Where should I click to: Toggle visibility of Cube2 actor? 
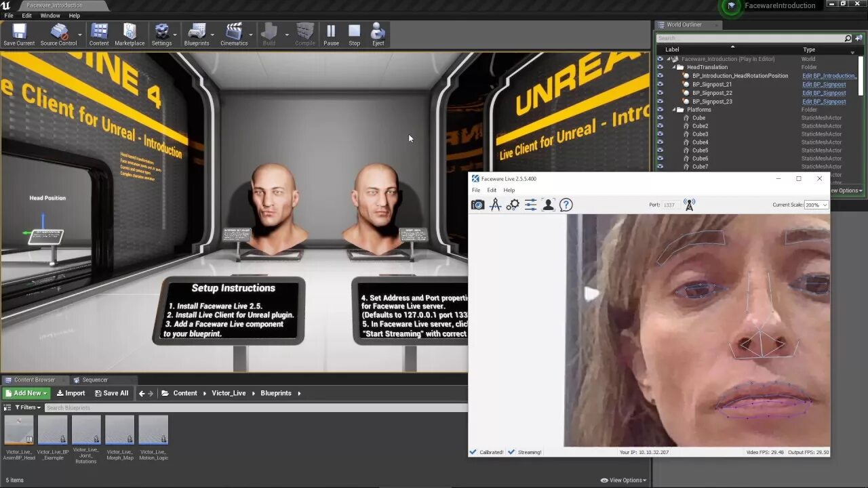point(660,126)
